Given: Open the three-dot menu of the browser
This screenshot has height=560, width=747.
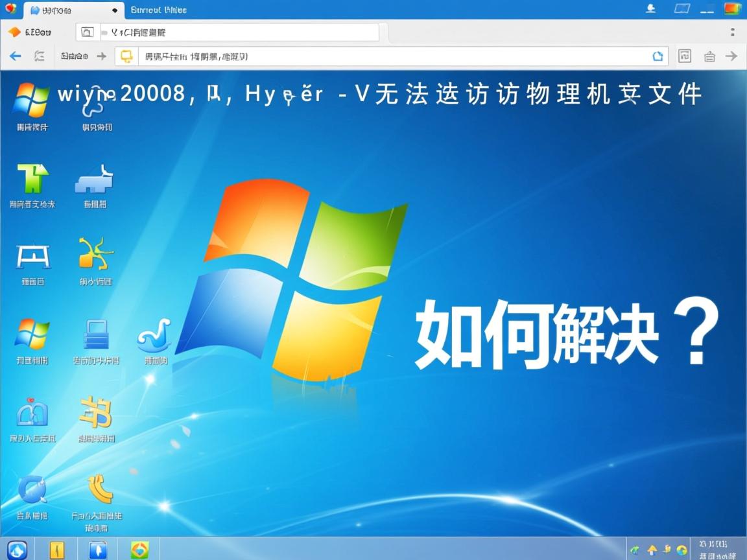Looking at the screenshot, I should (732, 32).
